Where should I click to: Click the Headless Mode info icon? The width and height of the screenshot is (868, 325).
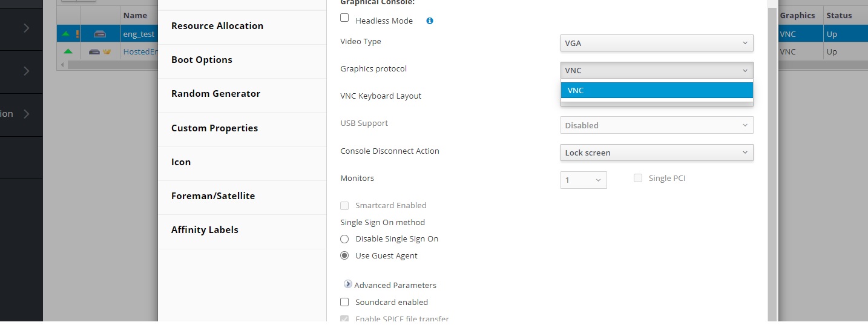coord(430,21)
